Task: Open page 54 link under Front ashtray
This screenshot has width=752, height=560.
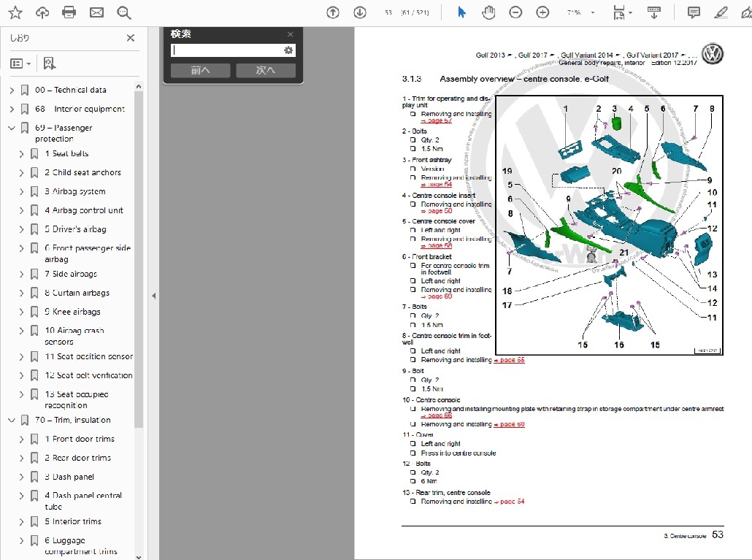Action: point(437,185)
